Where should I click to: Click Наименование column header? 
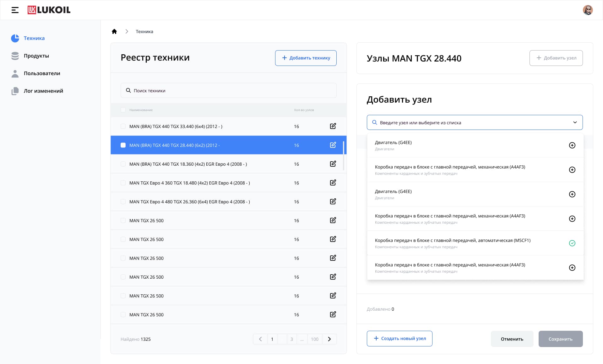(141, 110)
